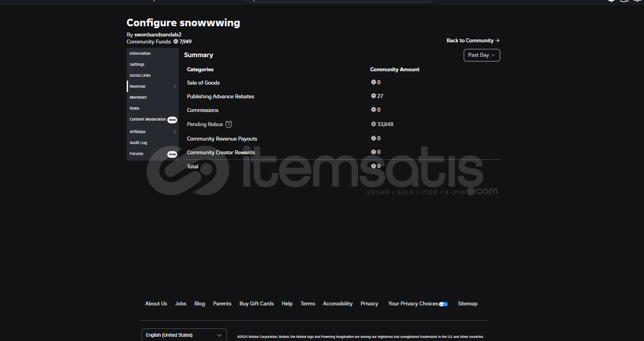
Task: Click the Robux icon in Publishing Advance Rebates row
Action: click(373, 96)
